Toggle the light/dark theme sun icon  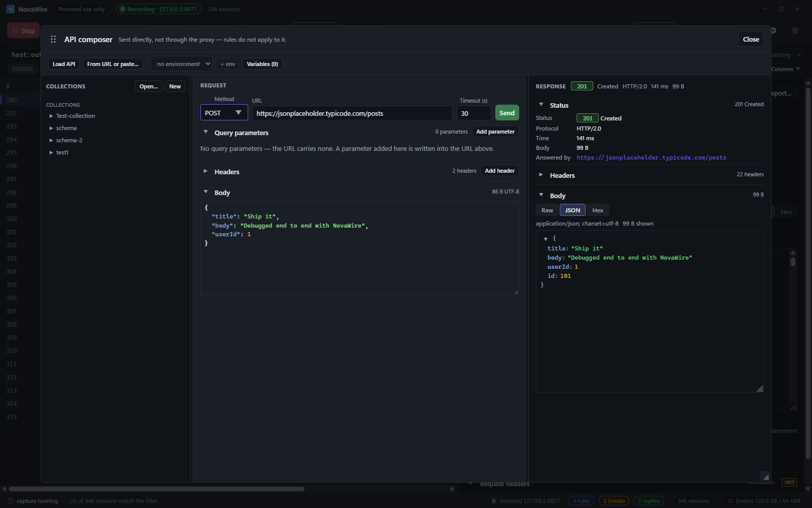click(x=795, y=30)
